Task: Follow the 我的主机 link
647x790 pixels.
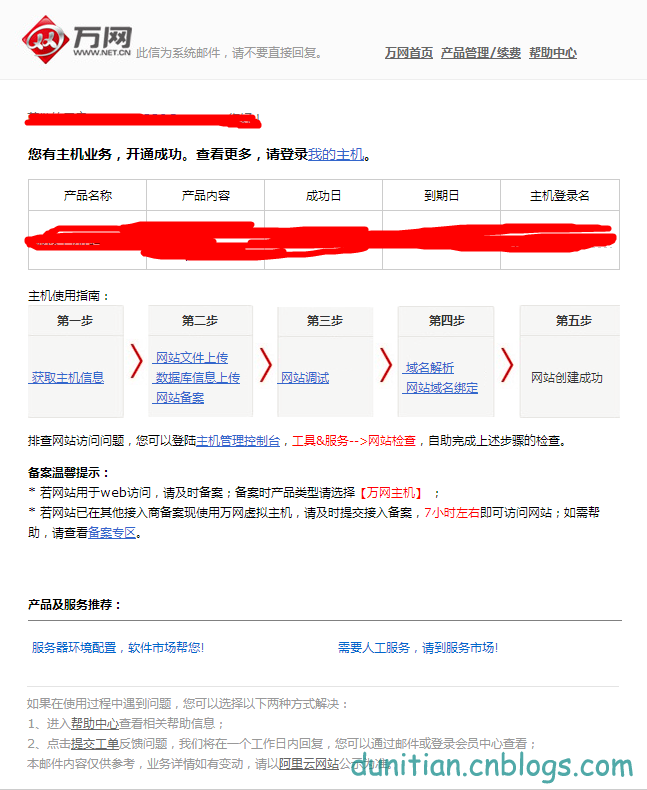Action: [x=336, y=154]
